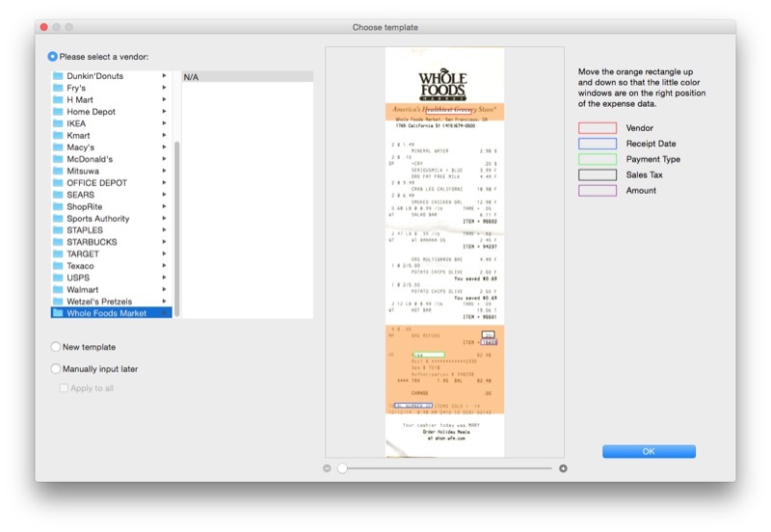Viewport: 771px width, 532px height.
Task: Expand the Sports Authority submenu arrow
Action: [164, 219]
